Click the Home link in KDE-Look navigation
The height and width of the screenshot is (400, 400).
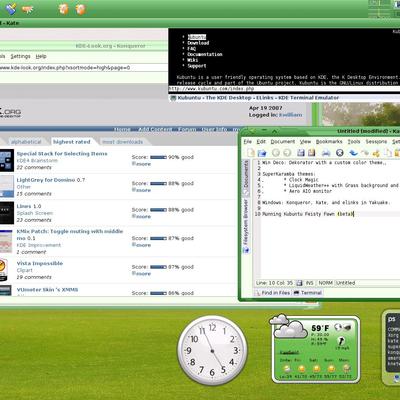click(x=122, y=129)
